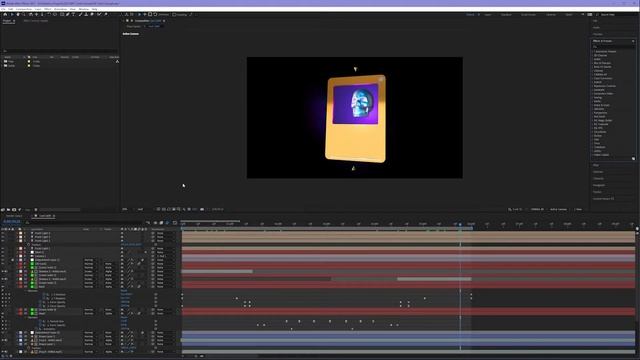Delete selected project items trash icon

tap(36, 210)
